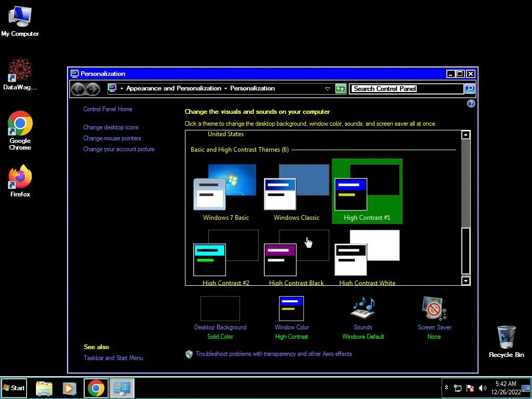Select the Recycle Bin icon
This screenshot has height=399, width=532.
click(506, 342)
